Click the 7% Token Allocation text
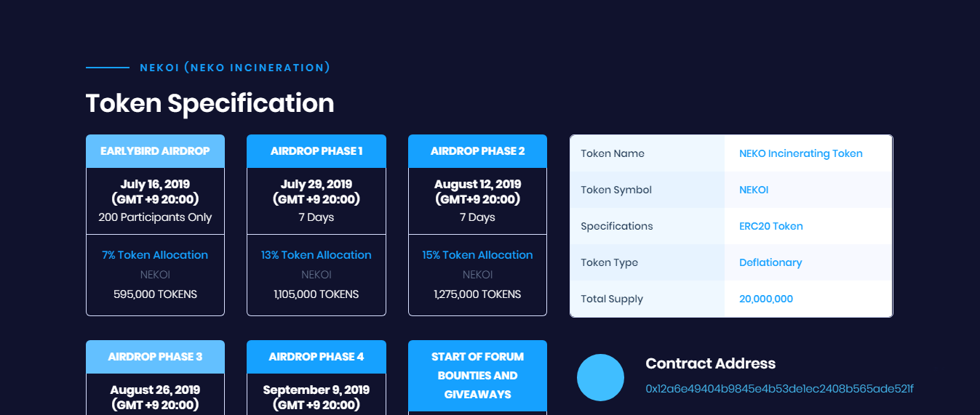This screenshot has height=415, width=980. coord(155,255)
